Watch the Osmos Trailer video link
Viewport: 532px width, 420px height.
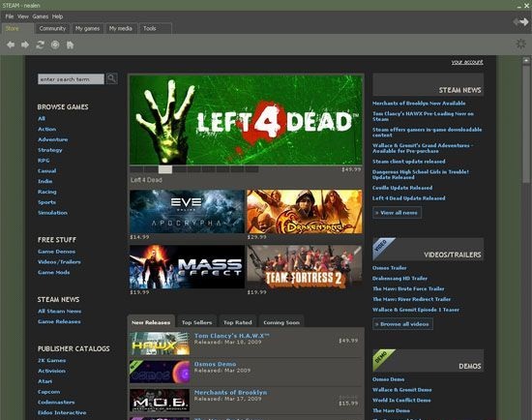(x=390, y=267)
